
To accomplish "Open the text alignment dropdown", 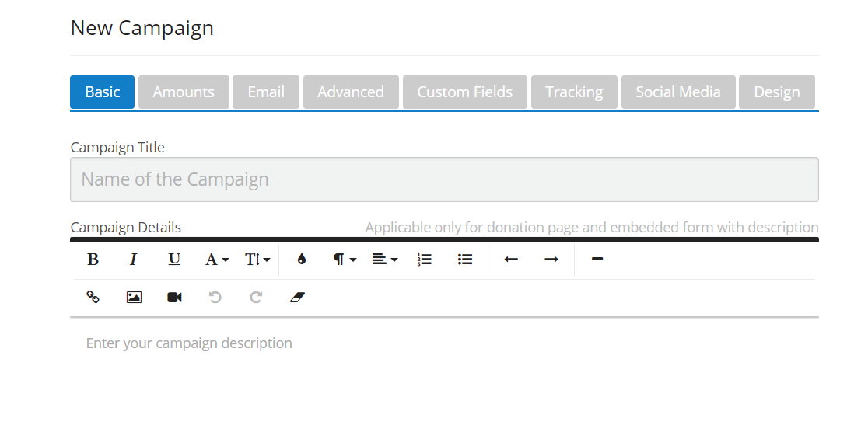I will (x=384, y=260).
